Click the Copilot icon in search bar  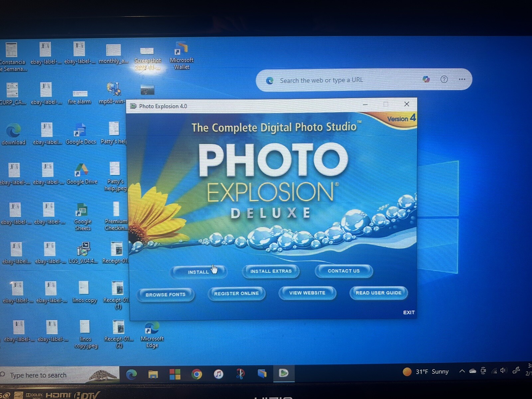[x=426, y=79]
